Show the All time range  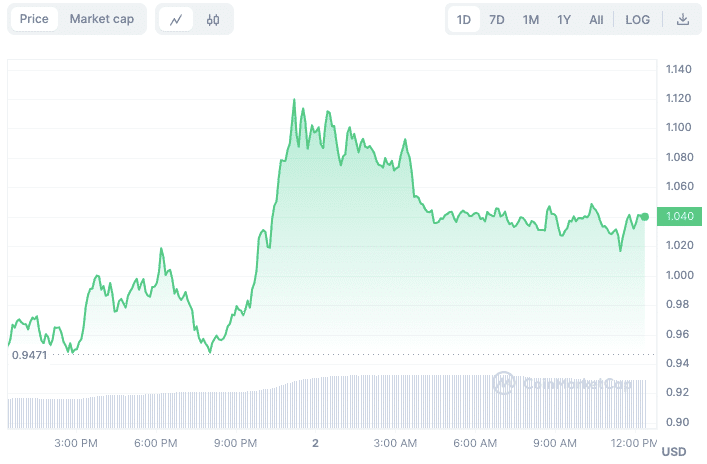tap(596, 20)
